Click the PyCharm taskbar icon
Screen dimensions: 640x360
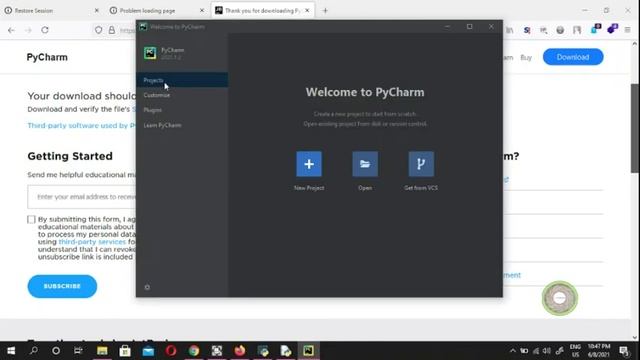click(308, 351)
